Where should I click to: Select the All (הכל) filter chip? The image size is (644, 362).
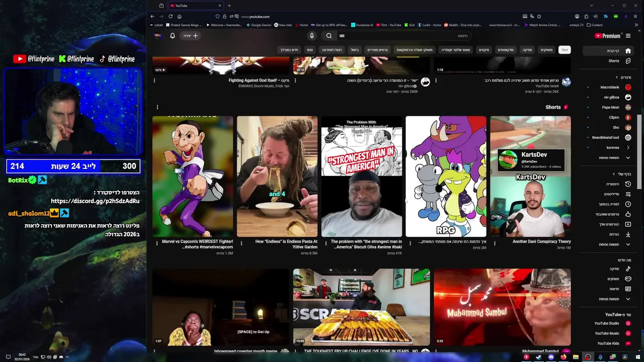565,50
